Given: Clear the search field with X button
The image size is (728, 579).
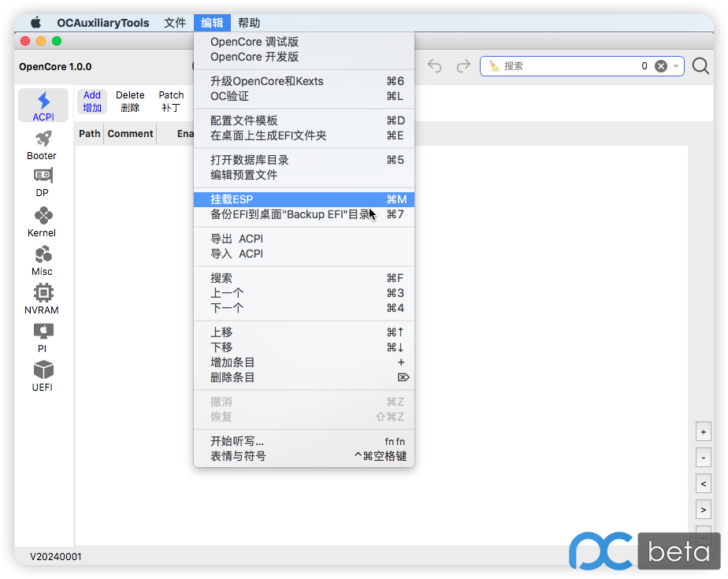Looking at the screenshot, I should pos(661,66).
